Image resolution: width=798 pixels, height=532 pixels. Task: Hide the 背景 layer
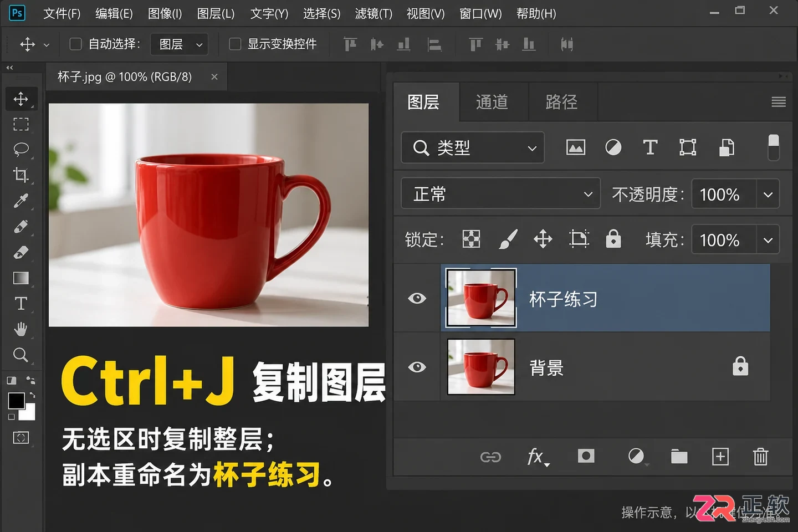[417, 367]
